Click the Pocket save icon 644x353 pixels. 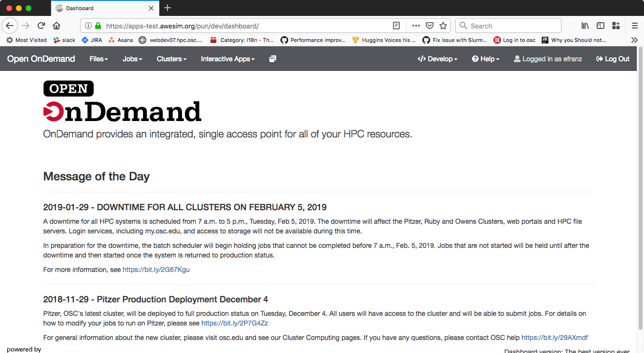(429, 26)
